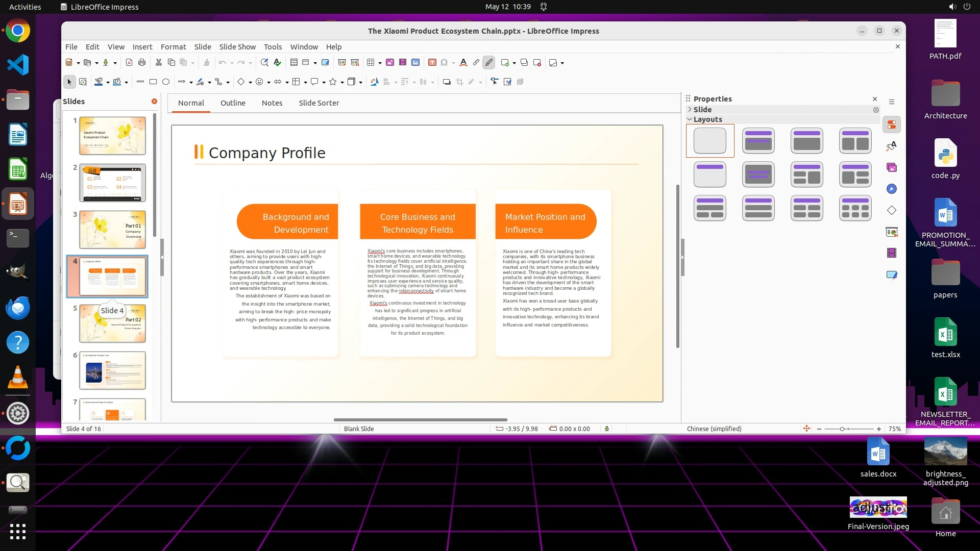The width and height of the screenshot is (980, 551).
Task: Open the Navigator sidebar panel
Action: click(892, 189)
